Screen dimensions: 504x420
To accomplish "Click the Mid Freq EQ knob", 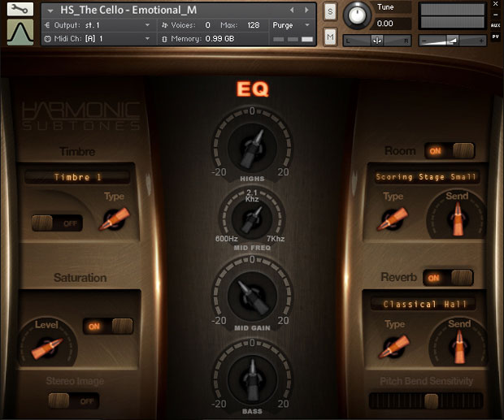I will (252, 219).
